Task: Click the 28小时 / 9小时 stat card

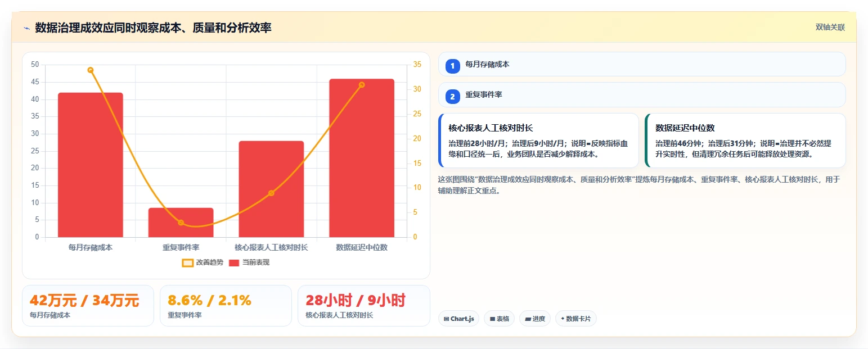Action: point(363,306)
